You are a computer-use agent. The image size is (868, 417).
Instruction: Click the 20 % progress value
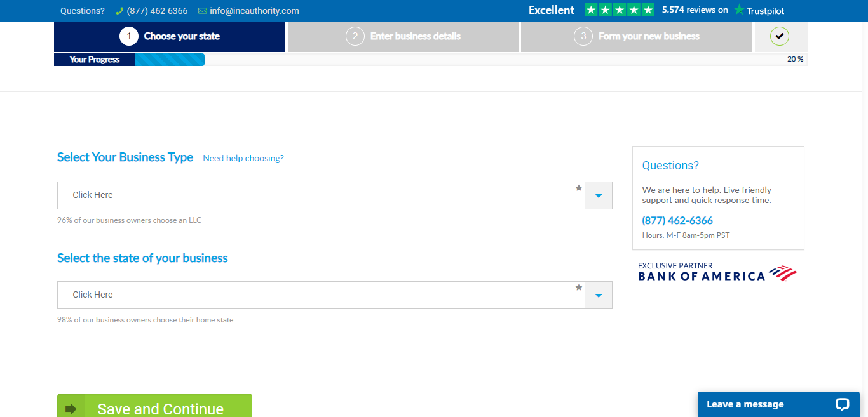(796, 59)
